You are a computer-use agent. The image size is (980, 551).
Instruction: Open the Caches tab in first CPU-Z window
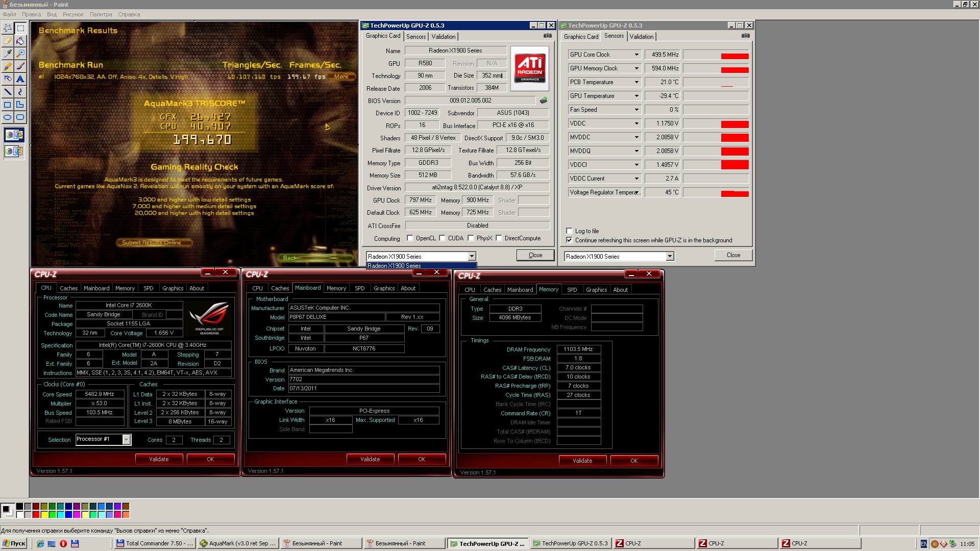(68, 288)
